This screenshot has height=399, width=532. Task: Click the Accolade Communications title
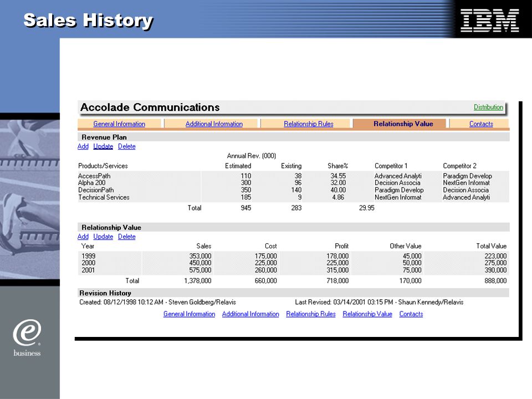[x=150, y=107]
